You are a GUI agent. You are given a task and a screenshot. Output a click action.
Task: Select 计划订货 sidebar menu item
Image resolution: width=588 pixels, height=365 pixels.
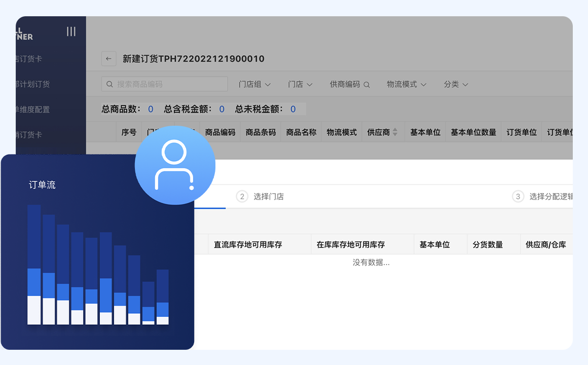pos(33,84)
